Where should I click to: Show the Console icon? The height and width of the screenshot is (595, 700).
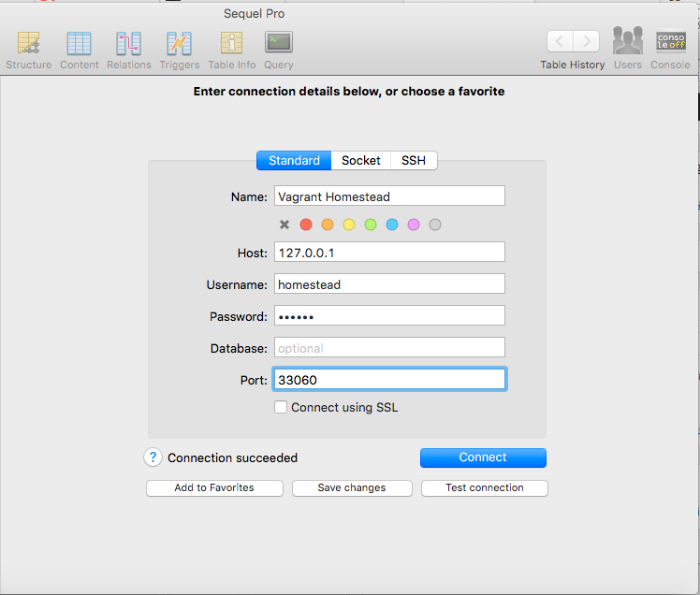click(x=671, y=41)
